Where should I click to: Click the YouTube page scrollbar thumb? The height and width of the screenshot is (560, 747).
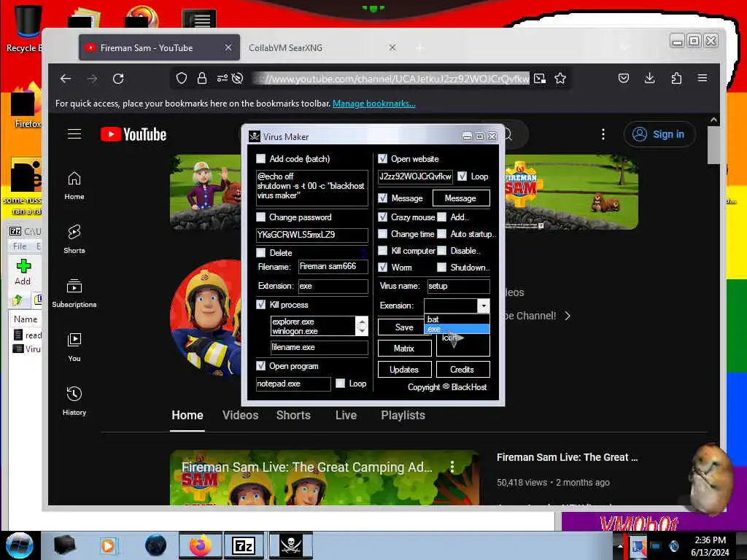[713, 145]
